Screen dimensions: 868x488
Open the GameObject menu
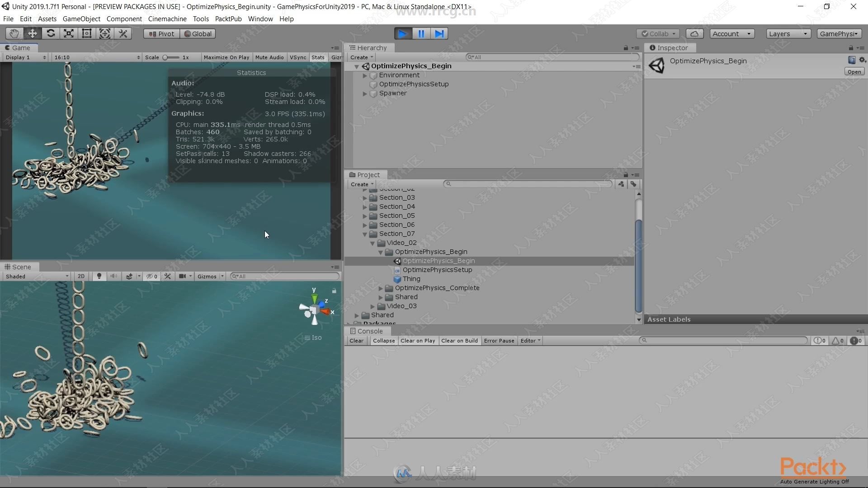pos(81,19)
